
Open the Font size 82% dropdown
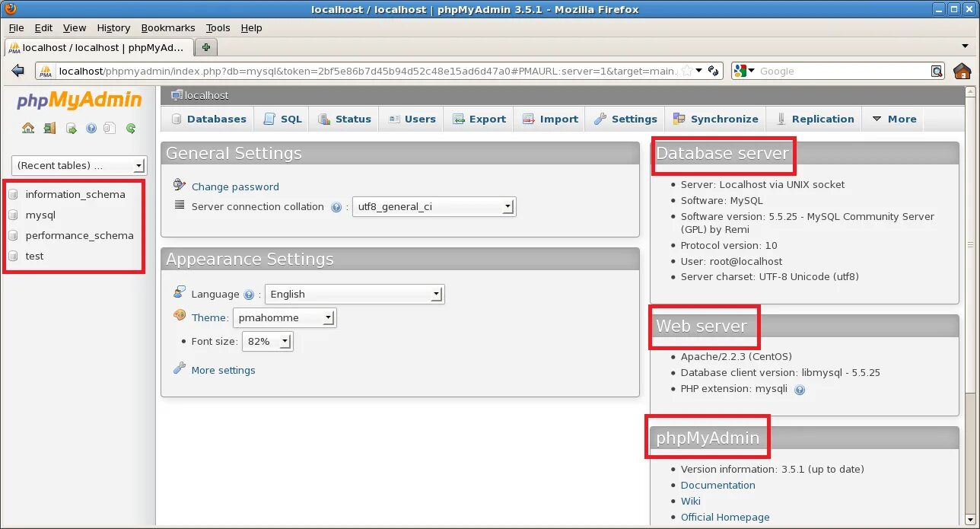[x=267, y=341]
